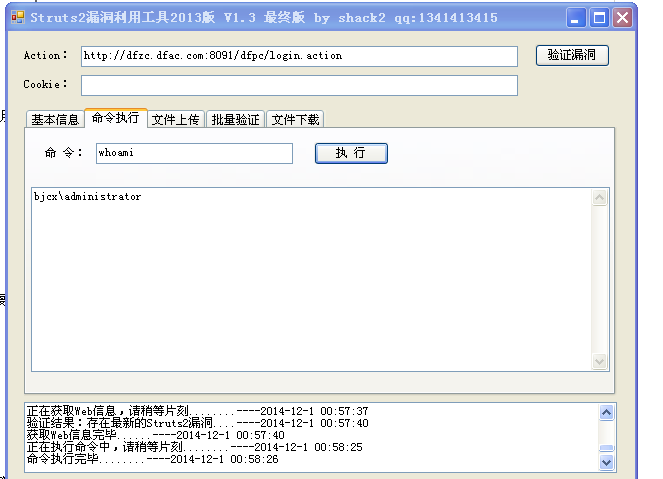Click the bjcx\administrator output text
Screen dimensions: 663x479
coord(88,197)
